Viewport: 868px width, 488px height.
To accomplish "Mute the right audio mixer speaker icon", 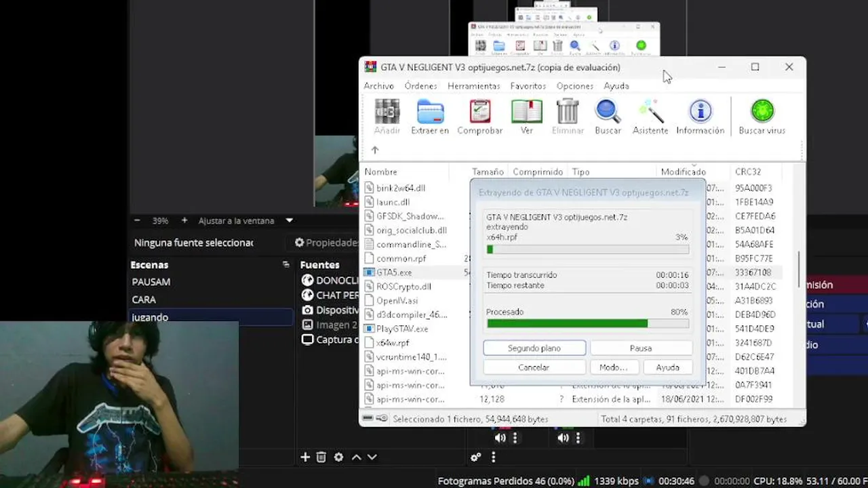I will (x=563, y=438).
